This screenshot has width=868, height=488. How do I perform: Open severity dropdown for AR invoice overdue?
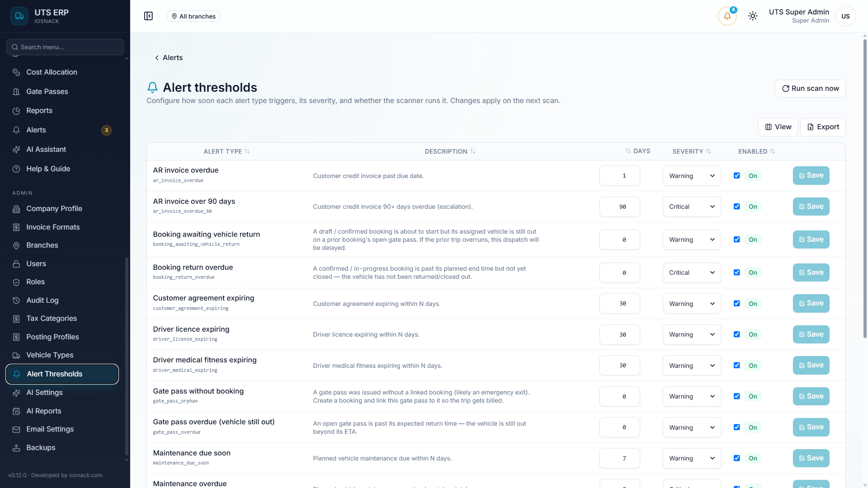point(692,176)
